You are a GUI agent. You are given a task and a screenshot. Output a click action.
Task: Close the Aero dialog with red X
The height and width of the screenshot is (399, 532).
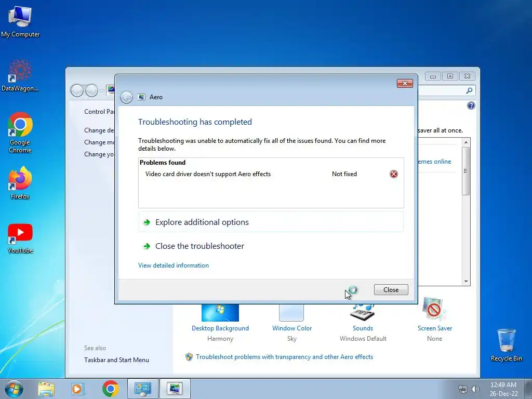coord(405,83)
